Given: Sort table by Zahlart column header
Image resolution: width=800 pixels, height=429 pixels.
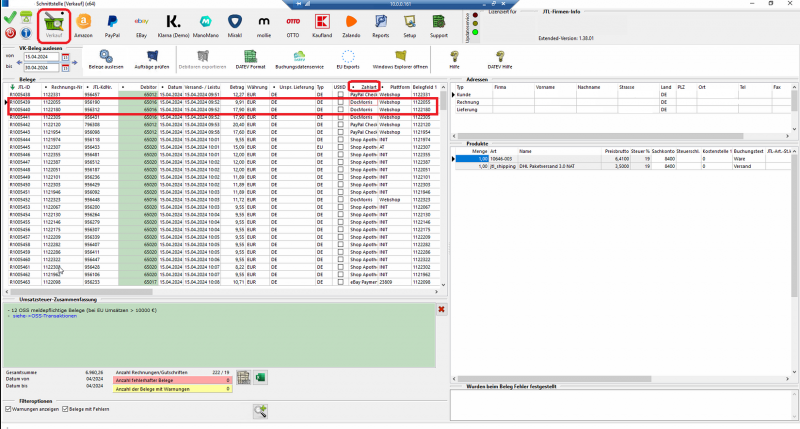Looking at the screenshot, I should [369, 87].
